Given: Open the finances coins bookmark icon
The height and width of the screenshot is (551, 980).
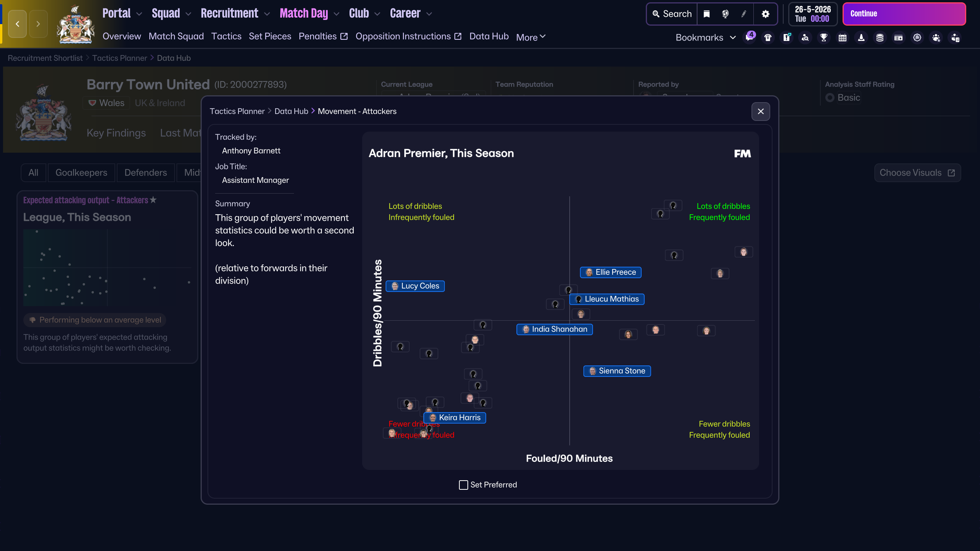Looking at the screenshot, I should 880,37.
